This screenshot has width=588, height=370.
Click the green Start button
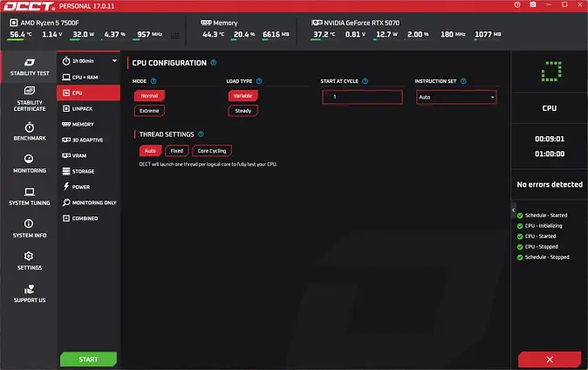point(88,360)
